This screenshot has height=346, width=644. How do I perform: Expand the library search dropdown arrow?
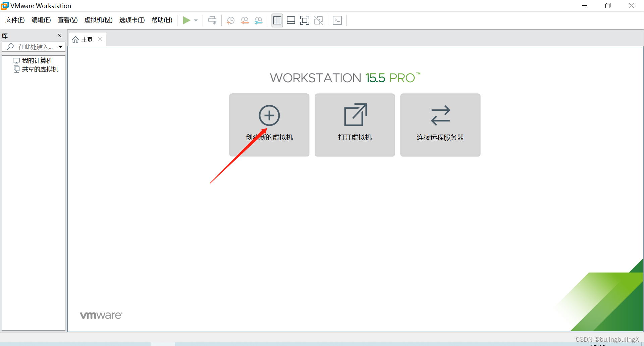60,47
